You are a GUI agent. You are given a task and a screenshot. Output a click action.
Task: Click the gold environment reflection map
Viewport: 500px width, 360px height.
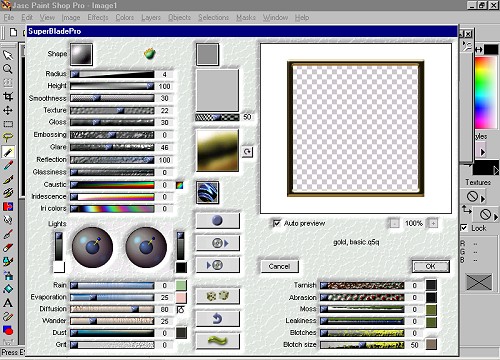pos(217,150)
